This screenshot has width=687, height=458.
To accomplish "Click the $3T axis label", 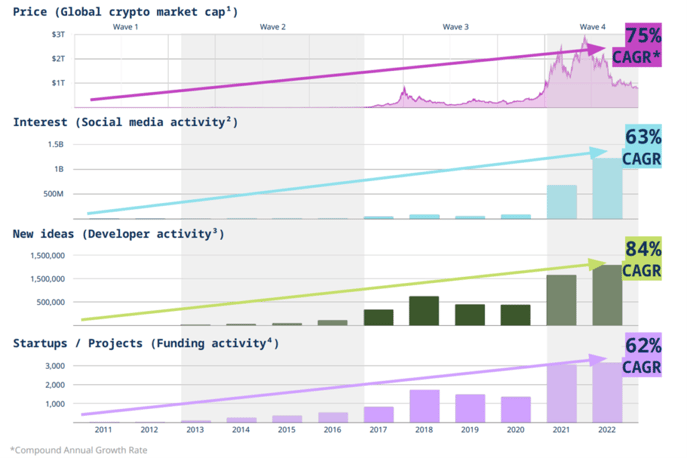I will (58, 34).
